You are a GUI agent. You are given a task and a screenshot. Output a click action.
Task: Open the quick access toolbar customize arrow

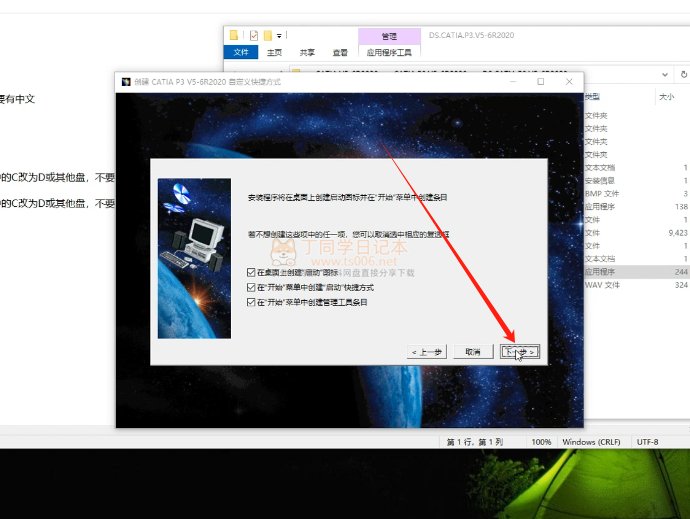click(279, 36)
